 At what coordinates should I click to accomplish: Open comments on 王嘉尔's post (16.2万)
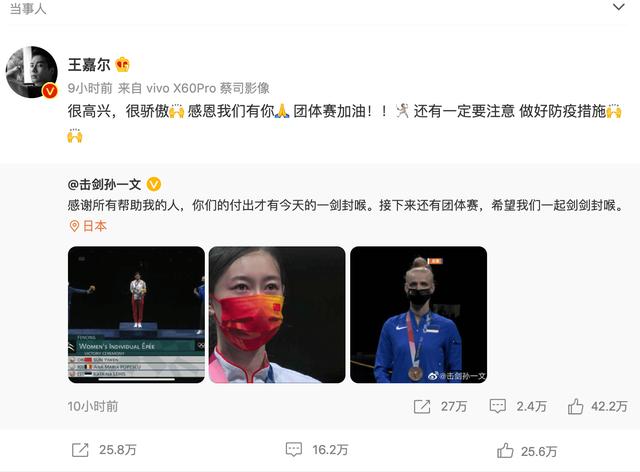pyautogui.click(x=317, y=450)
